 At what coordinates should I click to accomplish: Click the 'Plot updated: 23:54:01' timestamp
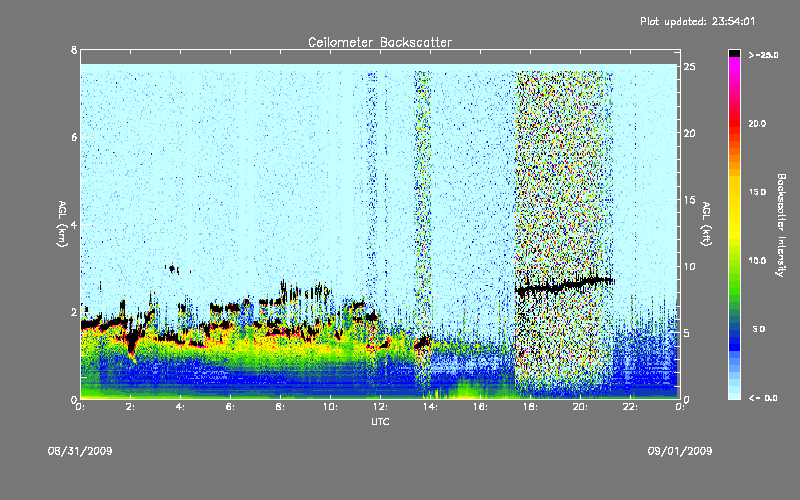coord(697,21)
